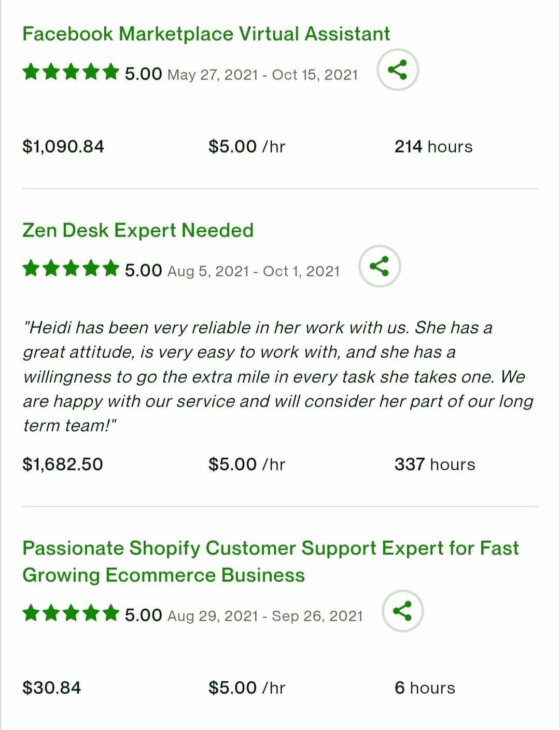Click Heidi's client feedback quote text

coord(278,376)
